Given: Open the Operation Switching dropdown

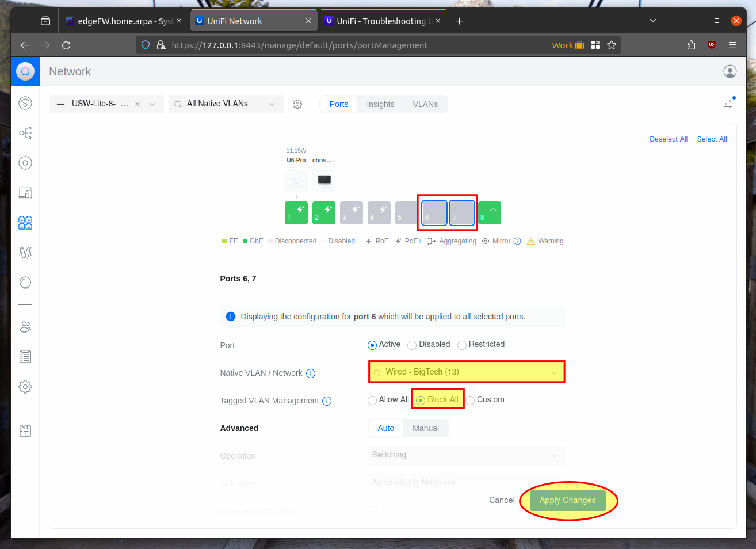Looking at the screenshot, I should 467,455.
